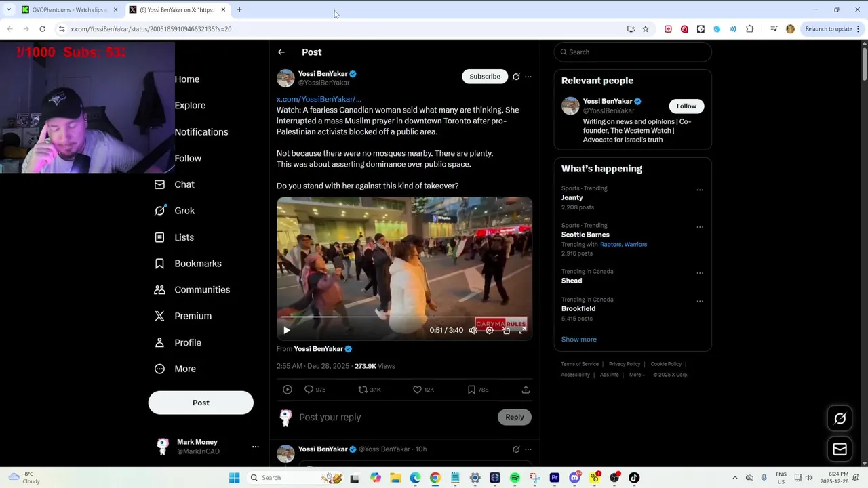Click the large Post button in sidebar
The width and height of the screenshot is (868, 488).
pyautogui.click(x=201, y=403)
